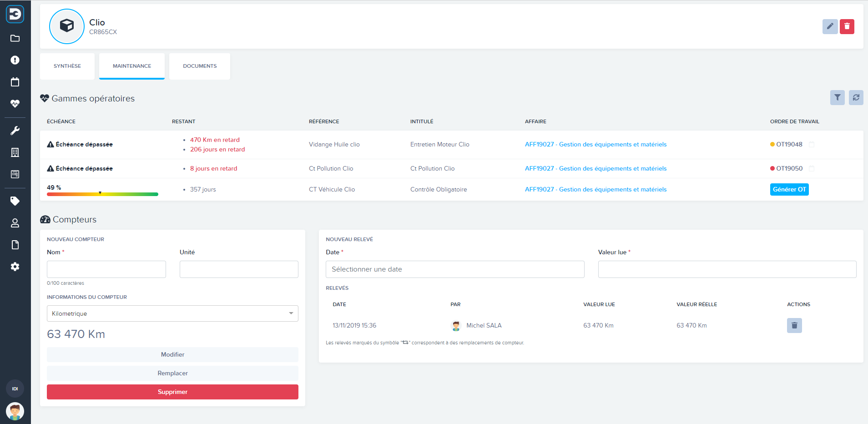Viewport: 868px width, 424px height.
Task: Click the red trash icon for Clio
Action: [x=847, y=26]
